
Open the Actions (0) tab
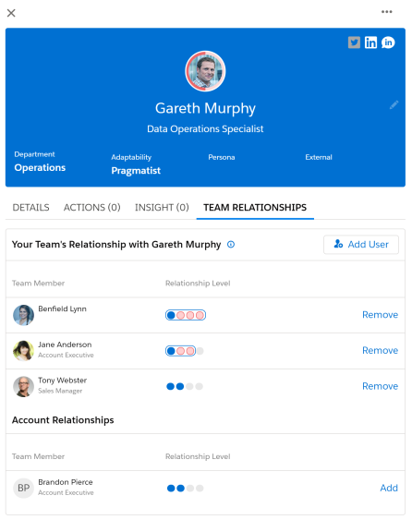point(92,207)
